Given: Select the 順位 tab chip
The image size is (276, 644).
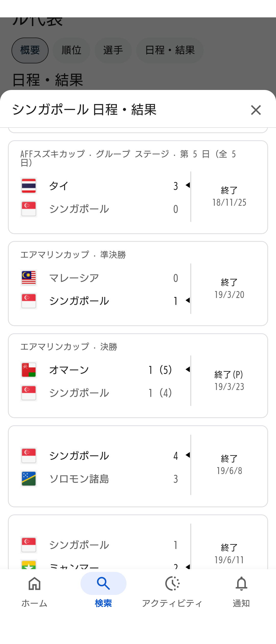Looking at the screenshot, I should (x=71, y=50).
